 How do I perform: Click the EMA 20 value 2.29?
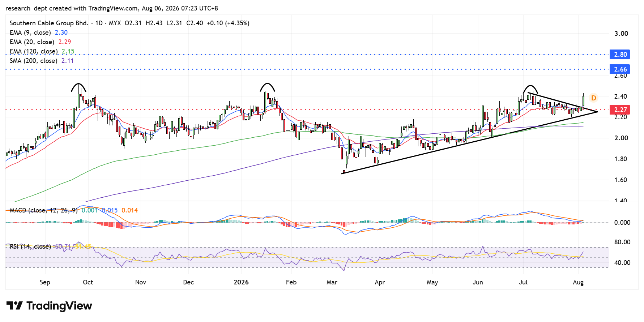(x=65, y=42)
